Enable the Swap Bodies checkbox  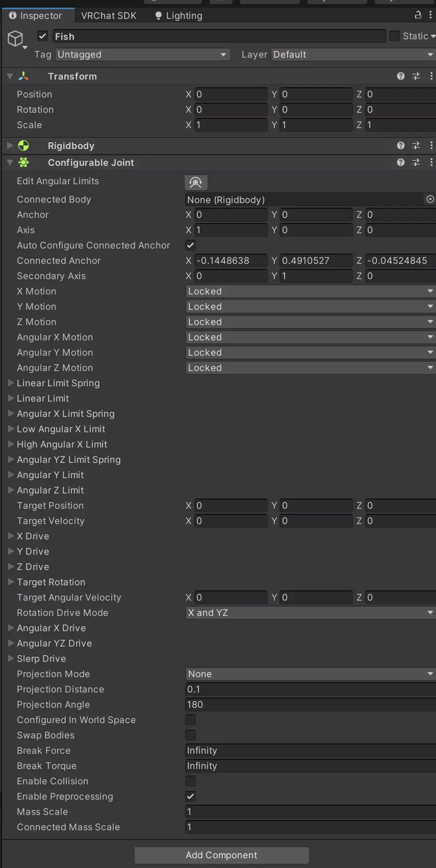pyautogui.click(x=190, y=735)
